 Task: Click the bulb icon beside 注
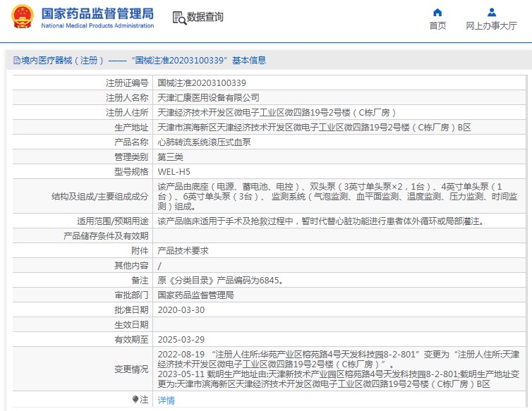135,399
